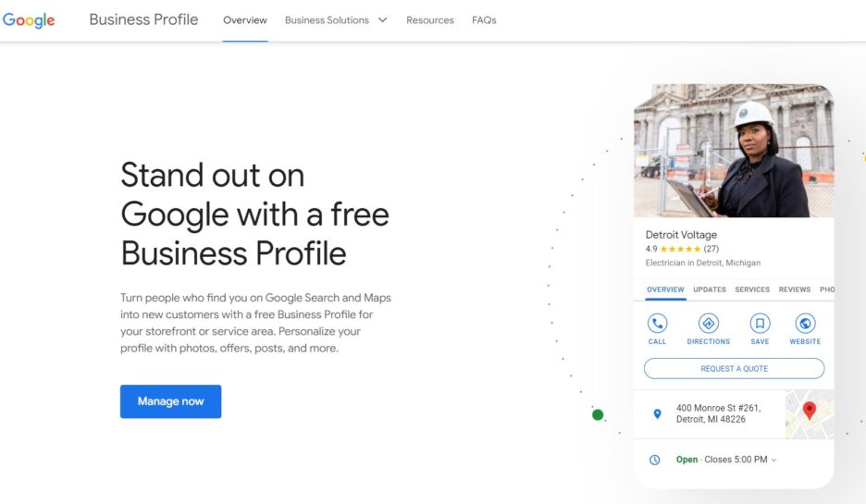Screen dimensions: 866x504
Task: Go to the Resources page
Action: (430, 20)
